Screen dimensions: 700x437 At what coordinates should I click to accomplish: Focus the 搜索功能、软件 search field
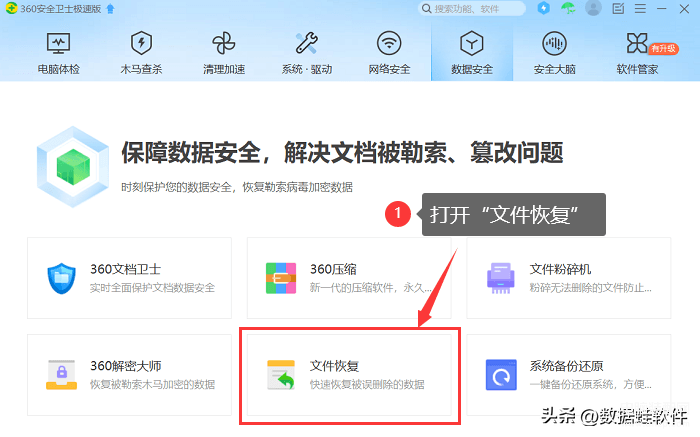(x=471, y=8)
